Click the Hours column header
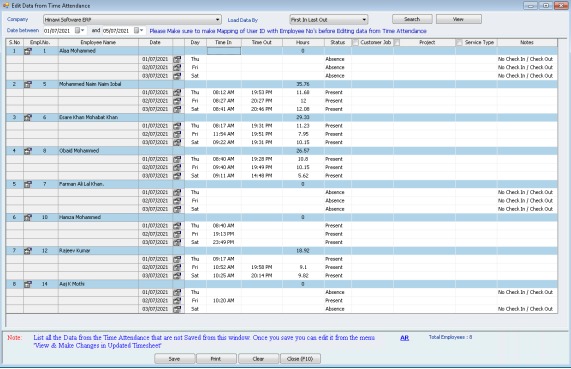Image resolution: width=571 pixels, height=369 pixels. pyautogui.click(x=303, y=43)
